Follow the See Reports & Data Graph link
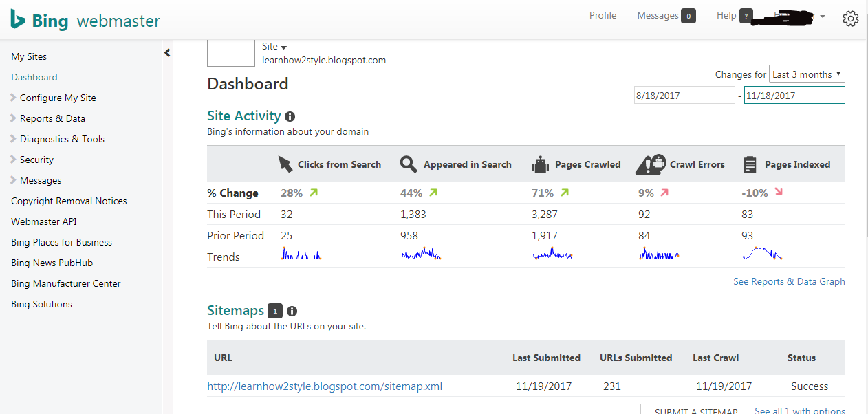The image size is (868, 414). (x=789, y=281)
